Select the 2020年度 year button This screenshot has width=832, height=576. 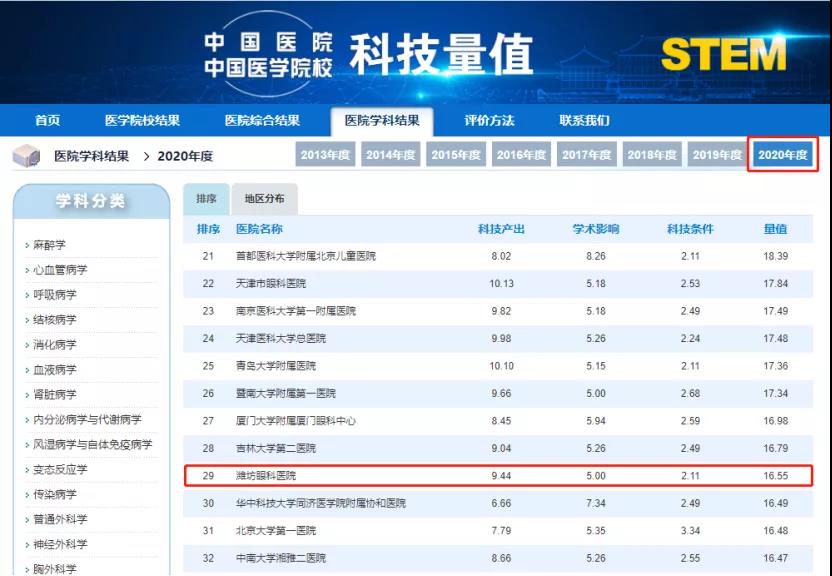tap(783, 154)
